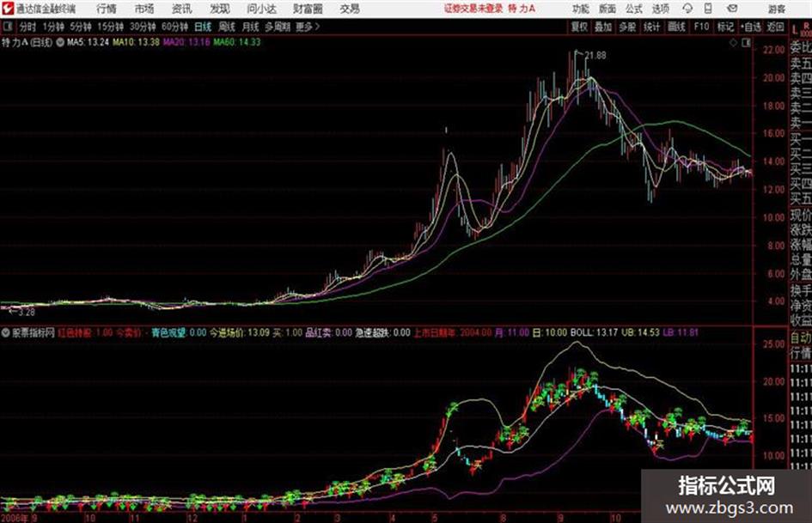Screen dimensions: 812x523
Task: Click the 2006年 date label on time axis
Action: (x=15, y=518)
